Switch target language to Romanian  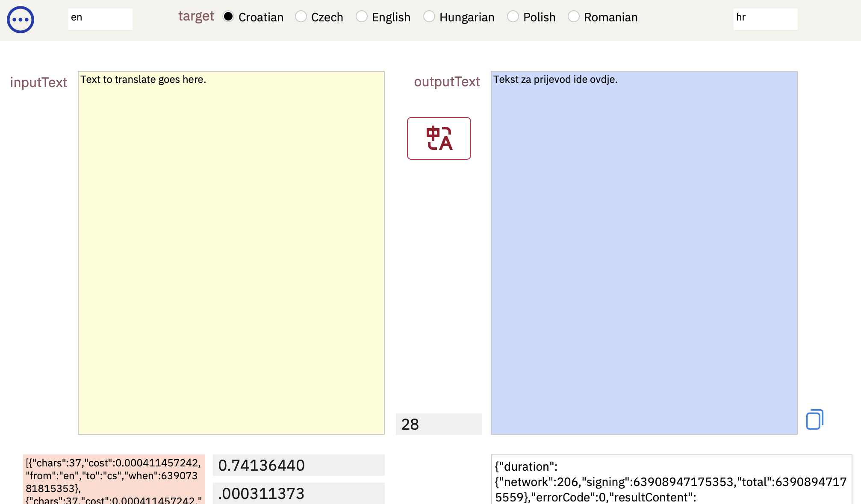574,17
